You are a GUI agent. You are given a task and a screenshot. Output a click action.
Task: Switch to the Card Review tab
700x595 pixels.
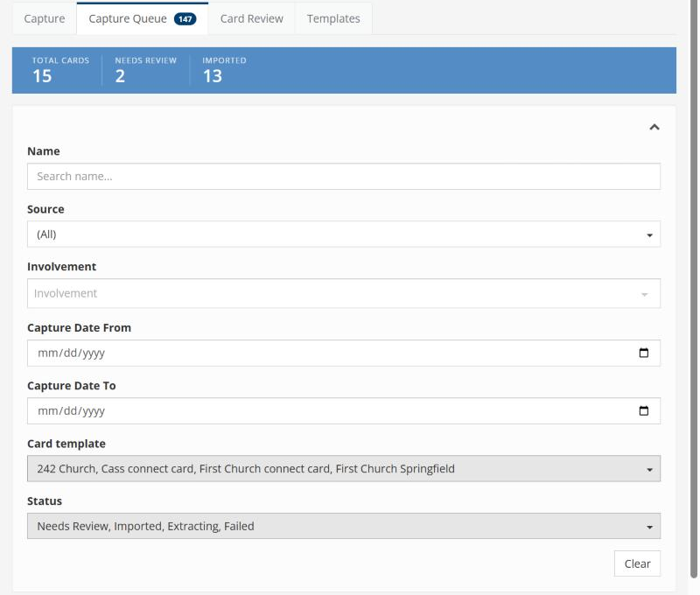click(x=251, y=18)
